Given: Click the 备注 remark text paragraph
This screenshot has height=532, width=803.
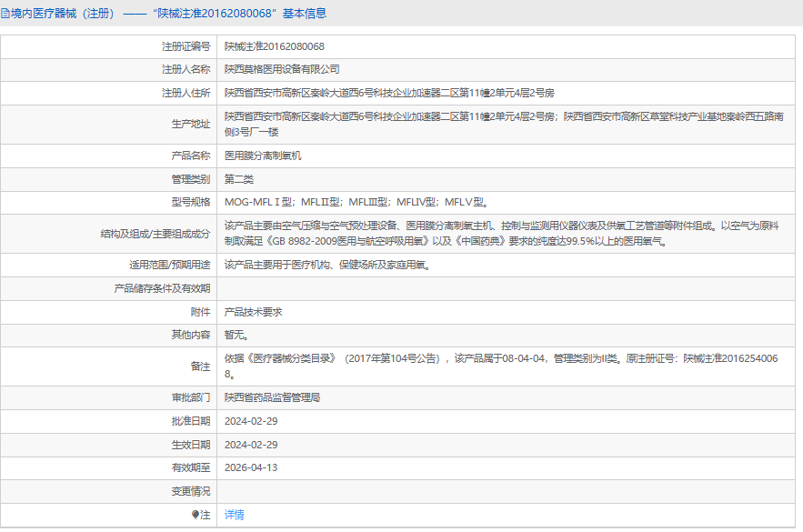Looking at the screenshot, I should coord(502,366).
